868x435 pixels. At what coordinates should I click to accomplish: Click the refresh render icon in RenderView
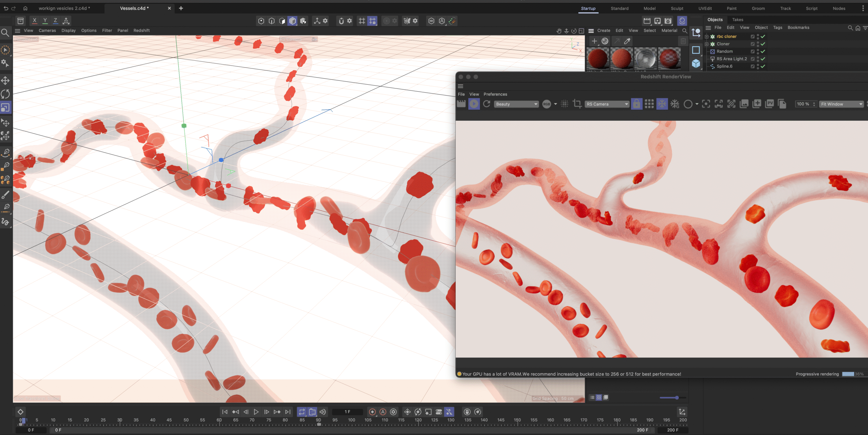coord(487,104)
